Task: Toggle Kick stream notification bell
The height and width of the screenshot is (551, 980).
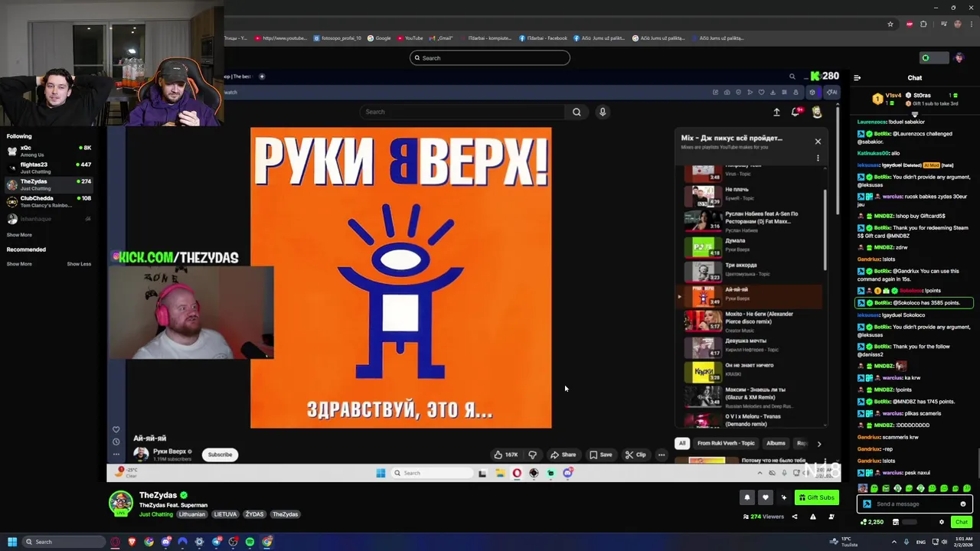Action: click(747, 497)
